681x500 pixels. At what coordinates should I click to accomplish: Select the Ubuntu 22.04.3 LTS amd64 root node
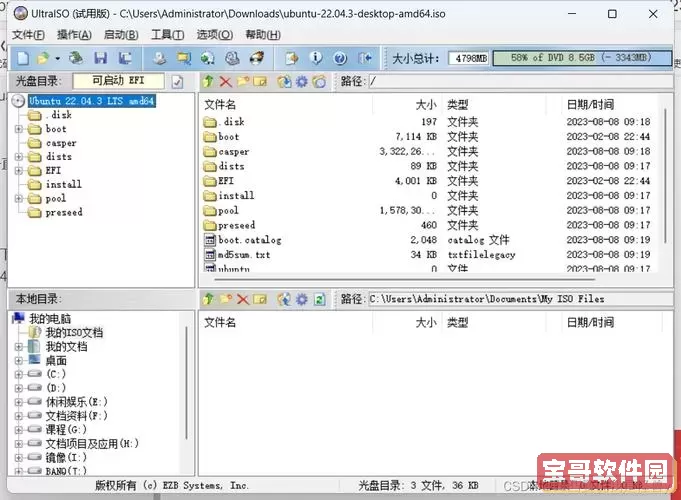click(92, 101)
